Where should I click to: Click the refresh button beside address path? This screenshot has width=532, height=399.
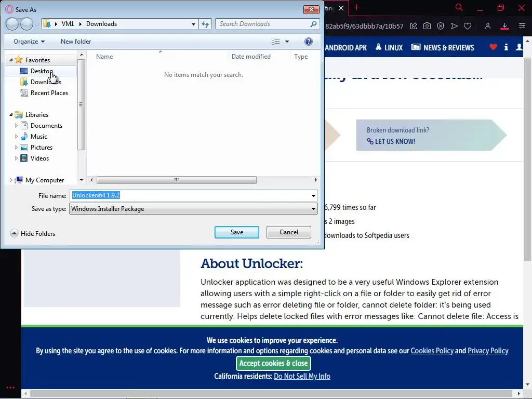pos(205,24)
